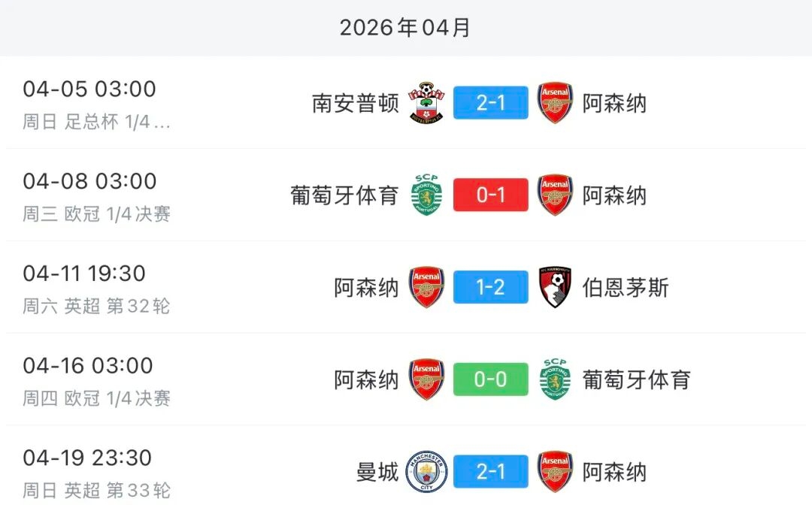The image size is (812, 517).
Task: Open the 2-1 score of 南安普顿 vs 阿森纳
Action: 489,103
